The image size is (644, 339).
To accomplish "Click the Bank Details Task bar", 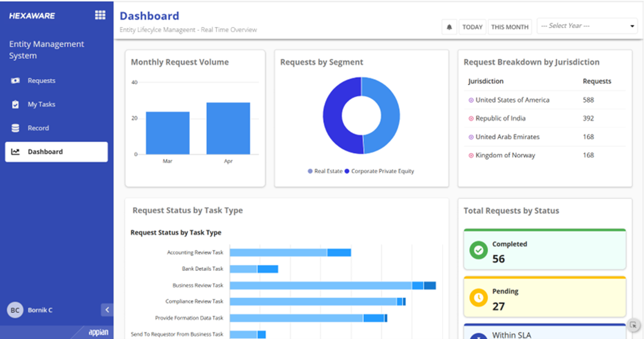I will 254,269.
